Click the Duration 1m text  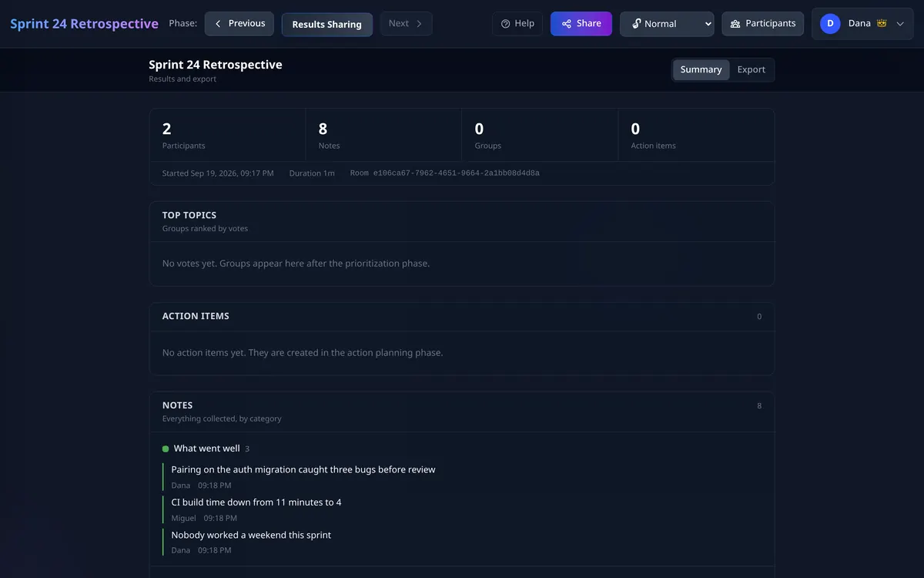(312, 173)
